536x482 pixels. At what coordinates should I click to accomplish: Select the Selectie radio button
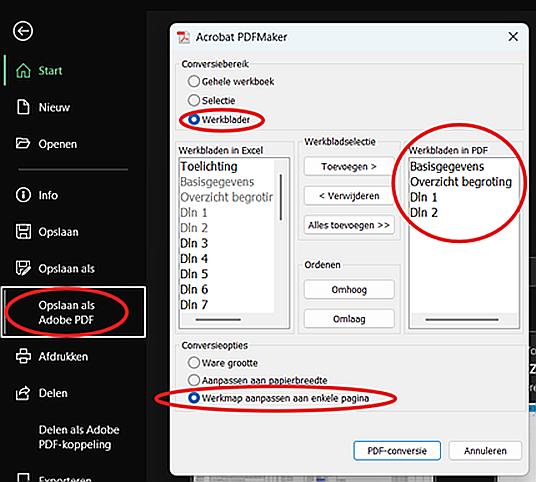[x=194, y=100]
